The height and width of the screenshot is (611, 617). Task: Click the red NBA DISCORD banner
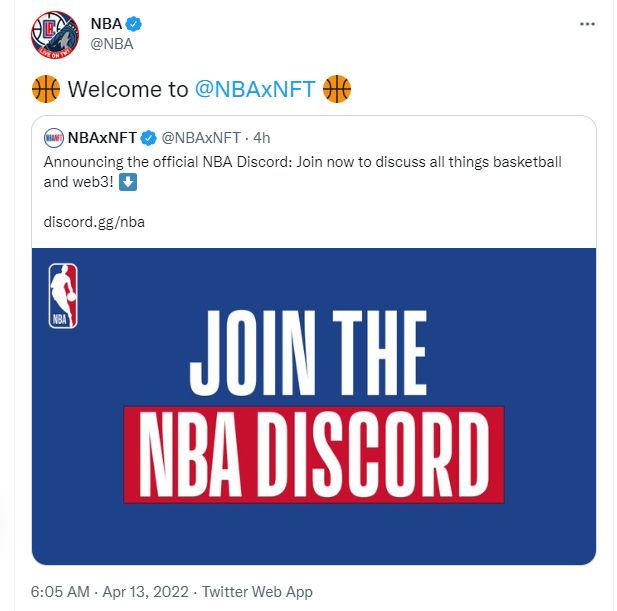point(314,454)
